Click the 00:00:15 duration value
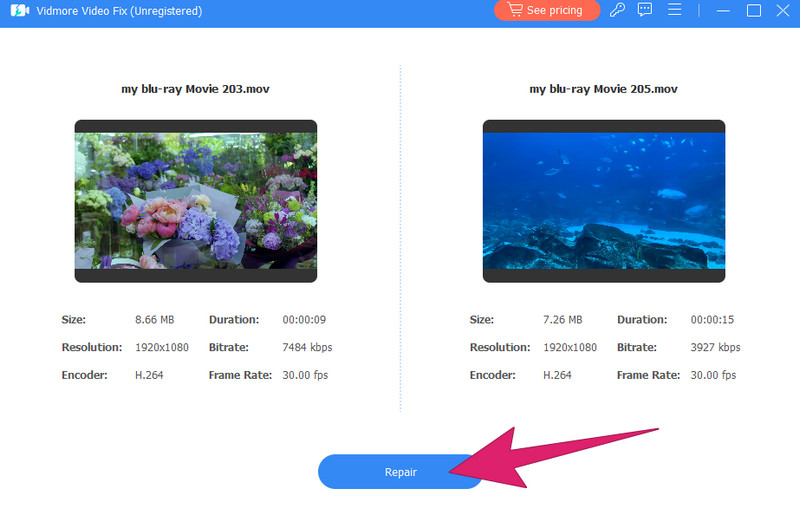 (713, 320)
